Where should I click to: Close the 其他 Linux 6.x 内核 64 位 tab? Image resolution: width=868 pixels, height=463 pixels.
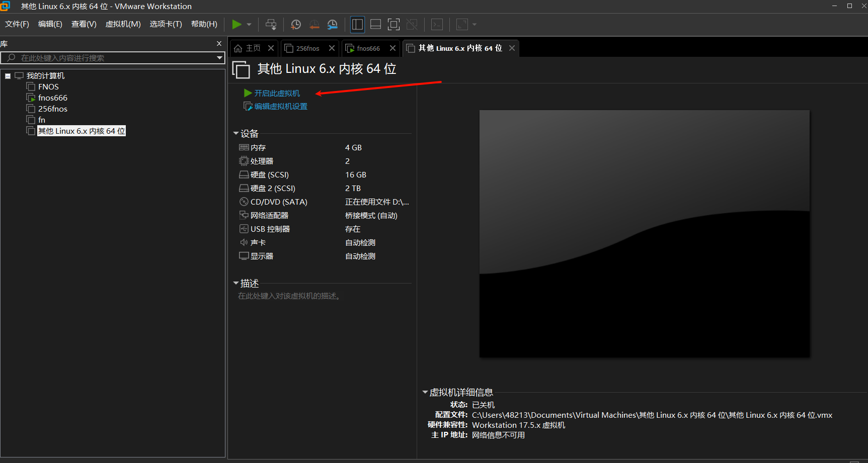(512, 48)
